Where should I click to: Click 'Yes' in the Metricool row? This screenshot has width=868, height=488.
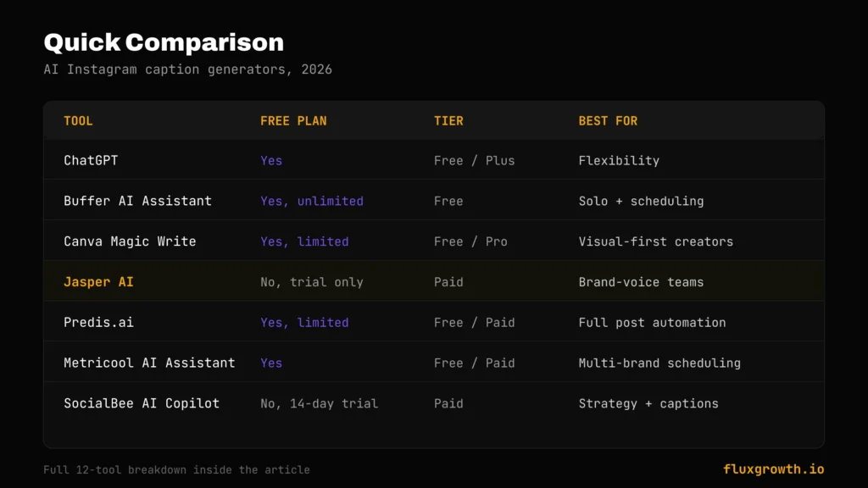point(271,363)
